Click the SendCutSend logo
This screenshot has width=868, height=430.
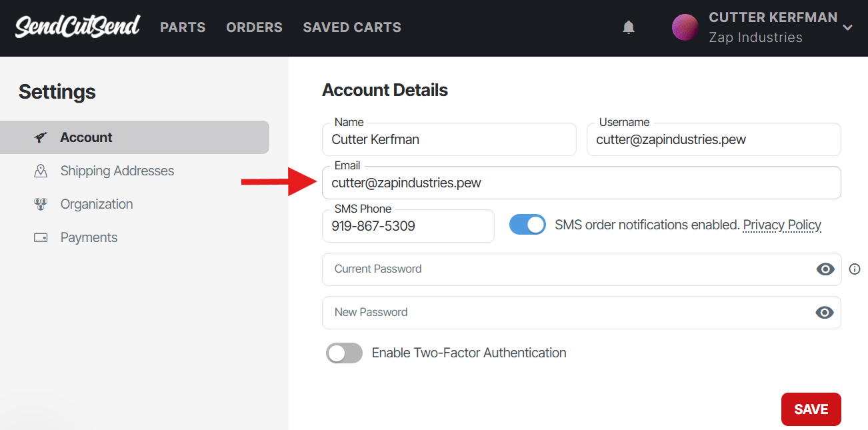click(77, 27)
